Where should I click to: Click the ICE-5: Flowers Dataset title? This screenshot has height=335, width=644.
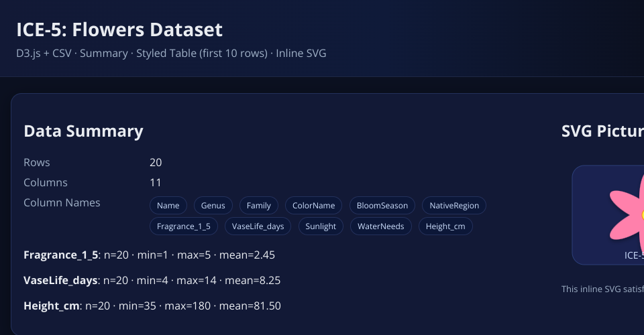click(x=119, y=30)
